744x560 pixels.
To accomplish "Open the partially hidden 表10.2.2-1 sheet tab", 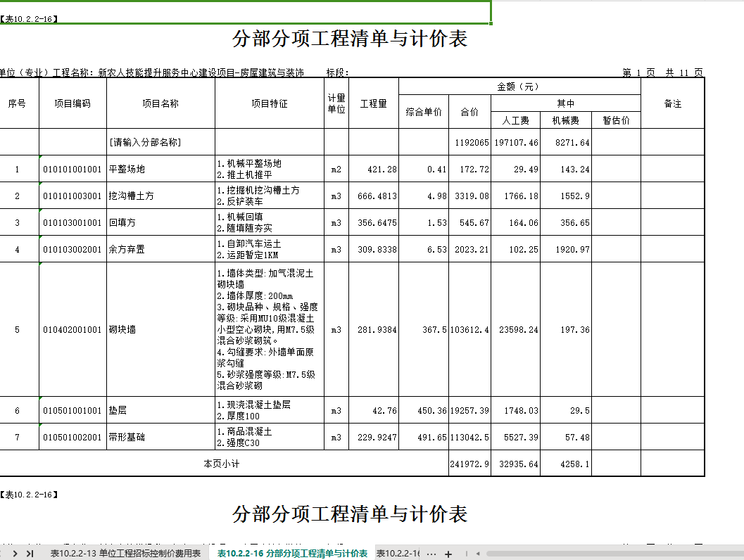I will 398,554.
